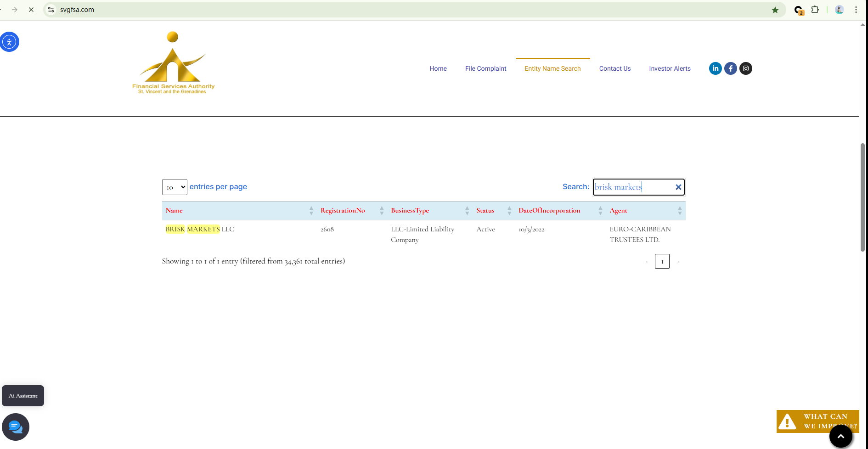Viewport: 868px width, 449px height.
Task: Open the Instagram social icon
Action: click(745, 68)
